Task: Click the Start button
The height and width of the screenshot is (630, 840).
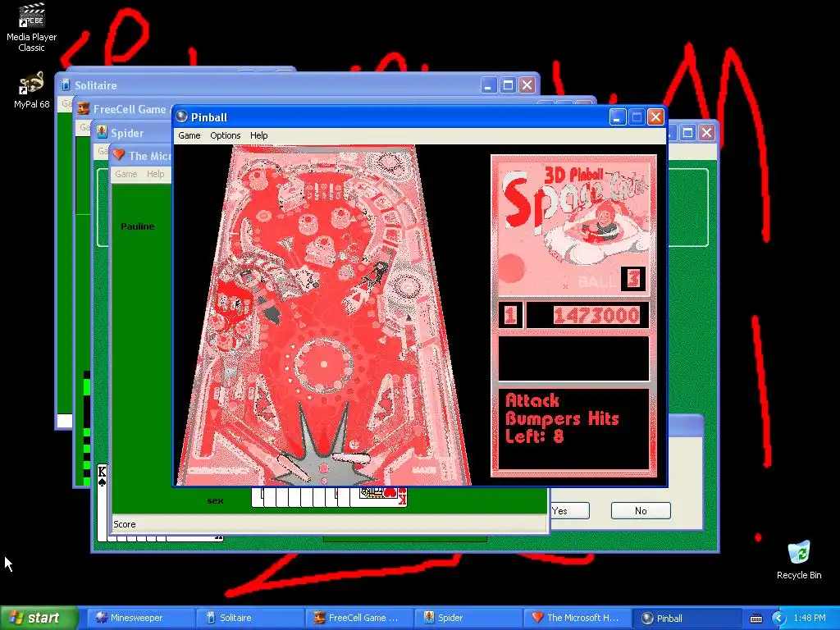Action: [39, 618]
